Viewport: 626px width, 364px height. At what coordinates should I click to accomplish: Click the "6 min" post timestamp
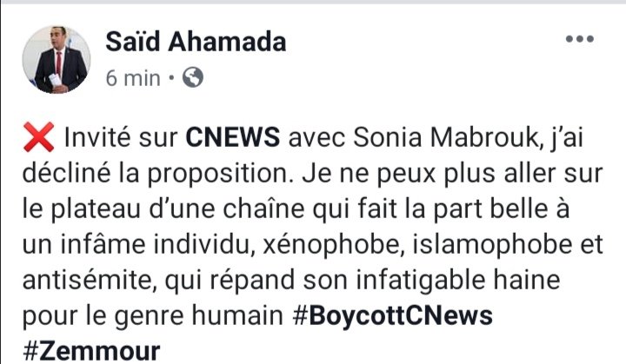132,78
